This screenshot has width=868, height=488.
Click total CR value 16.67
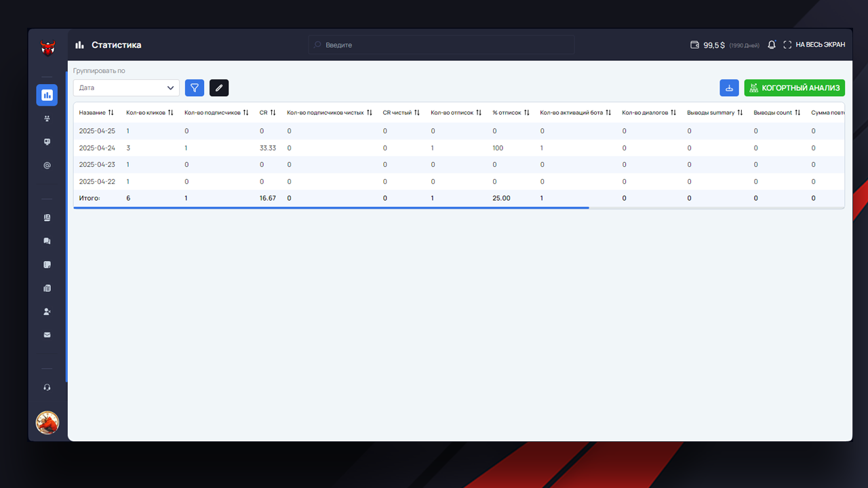(x=268, y=199)
